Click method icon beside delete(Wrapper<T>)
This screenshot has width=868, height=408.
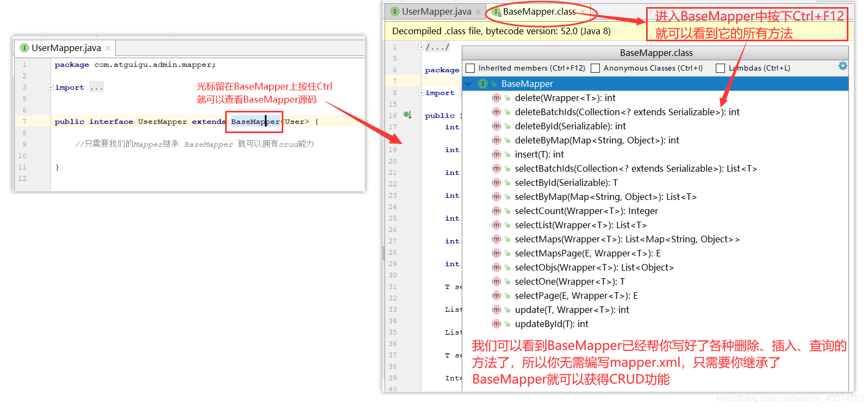[x=496, y=98]
